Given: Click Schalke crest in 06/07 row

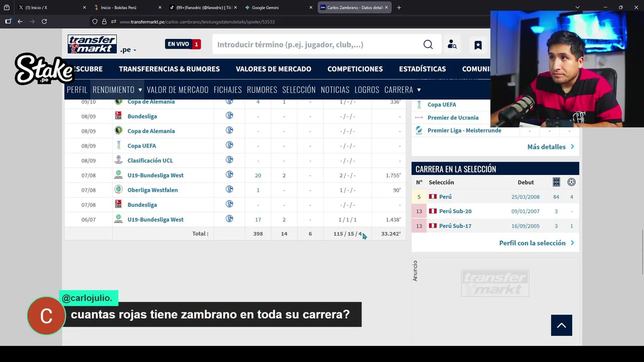Looking at the screenshot, I should tap(229, 219).
